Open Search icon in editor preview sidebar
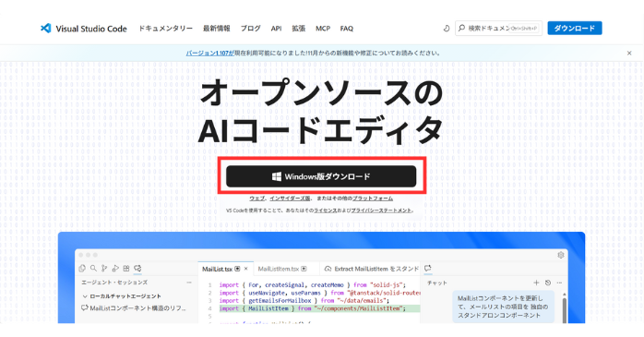The width and height of the screenshot is (644, 337). 93,269
